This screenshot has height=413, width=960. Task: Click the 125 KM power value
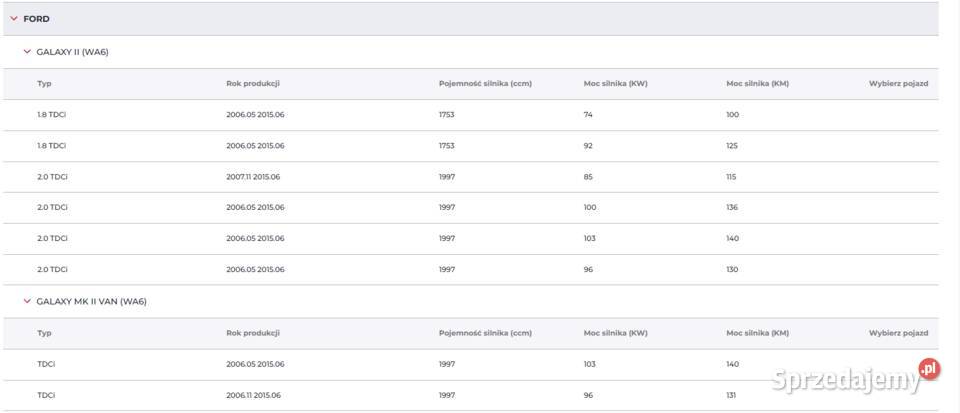click(732, 146)
